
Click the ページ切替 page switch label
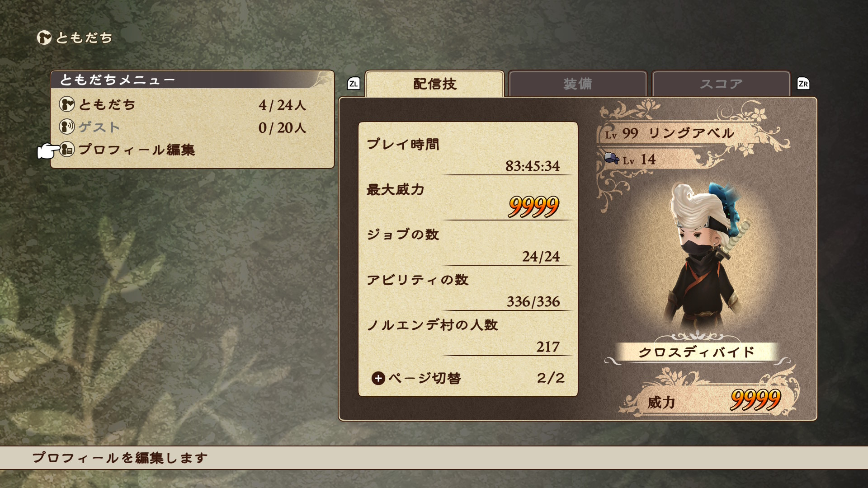tap(425, 378)
